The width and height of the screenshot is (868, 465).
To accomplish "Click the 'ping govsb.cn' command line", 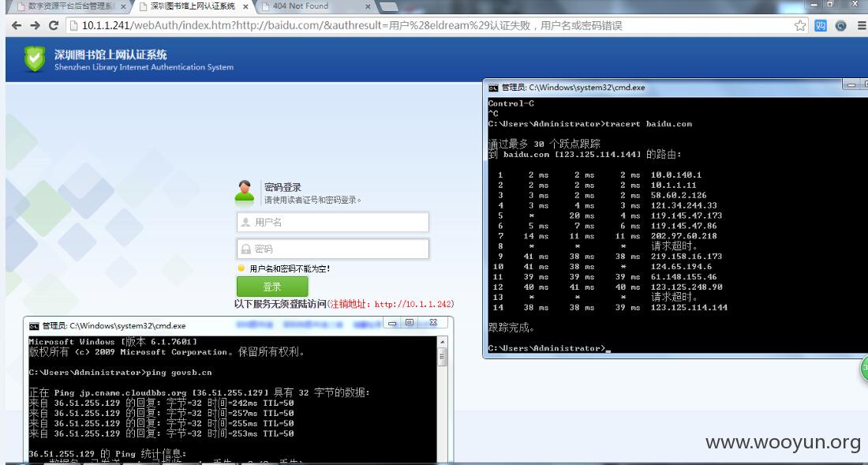I will point(178,373).
